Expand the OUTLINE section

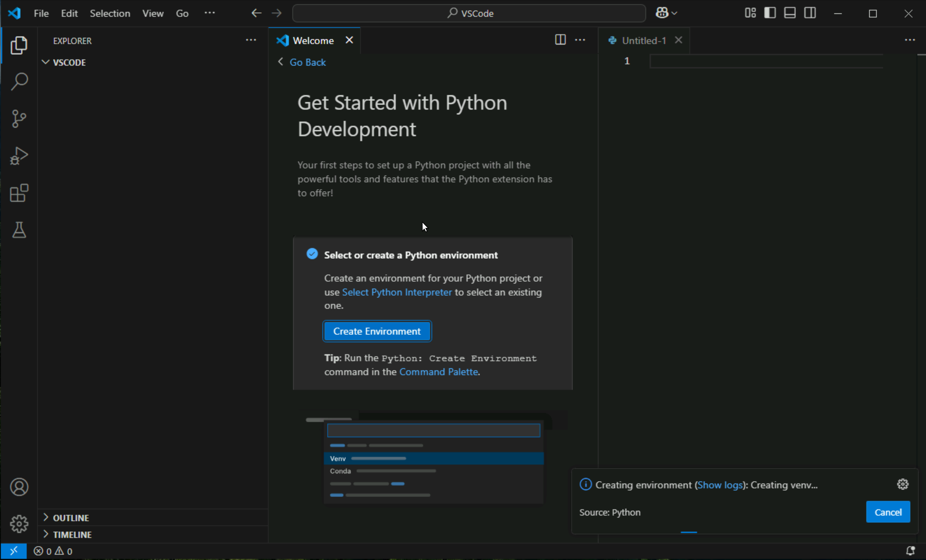tap(71, 518)
